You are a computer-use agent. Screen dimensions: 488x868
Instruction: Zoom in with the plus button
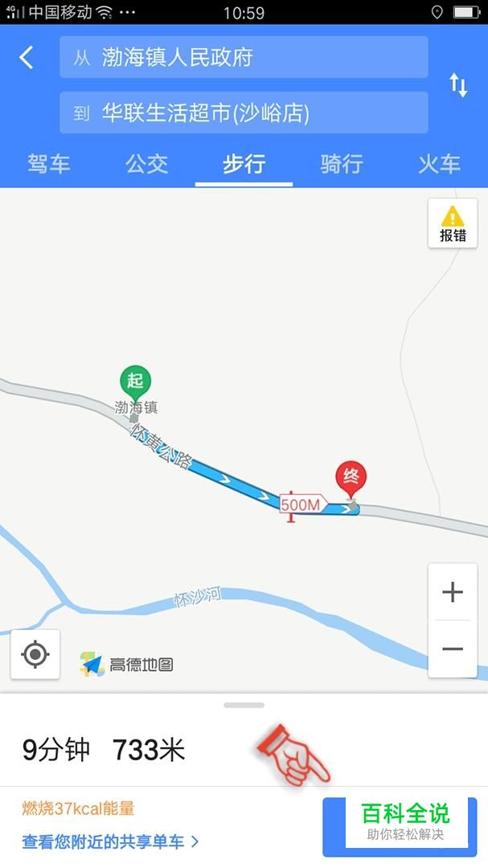(453, 592)
